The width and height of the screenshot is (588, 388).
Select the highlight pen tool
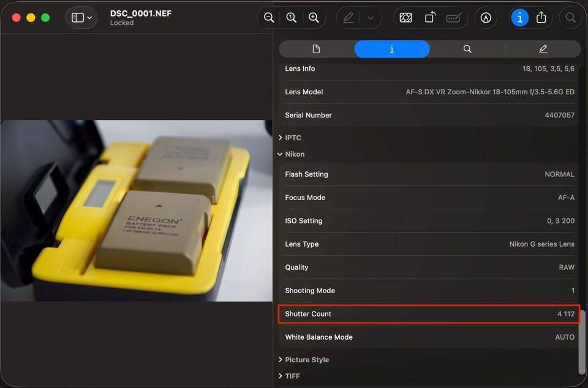349,18
